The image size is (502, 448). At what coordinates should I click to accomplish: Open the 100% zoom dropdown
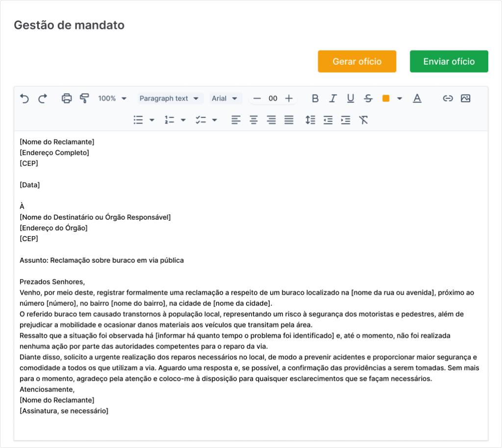click(x=112, y=99)
